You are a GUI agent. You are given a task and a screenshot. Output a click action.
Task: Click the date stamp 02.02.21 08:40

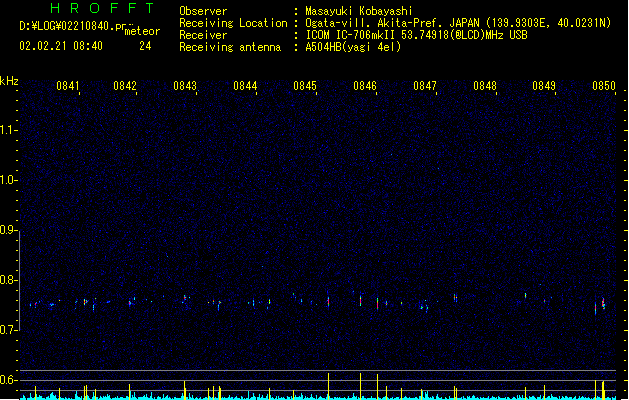pos(61,46)
